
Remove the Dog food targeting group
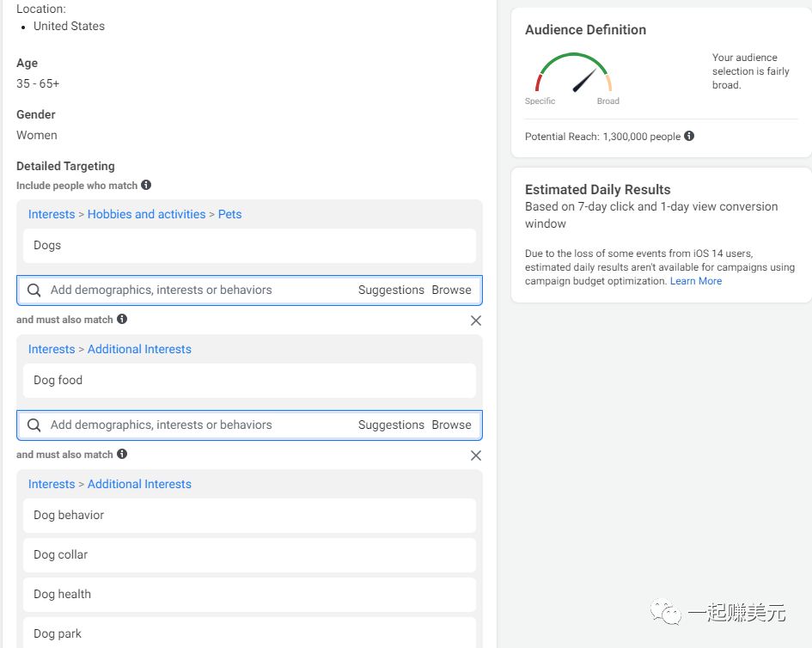click(476, 321)
